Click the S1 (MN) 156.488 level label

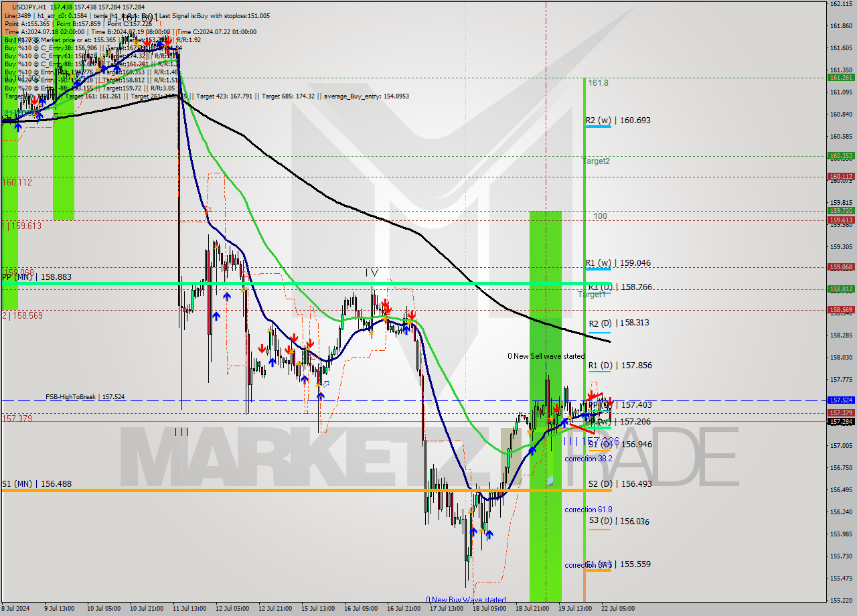coord(37,483)
